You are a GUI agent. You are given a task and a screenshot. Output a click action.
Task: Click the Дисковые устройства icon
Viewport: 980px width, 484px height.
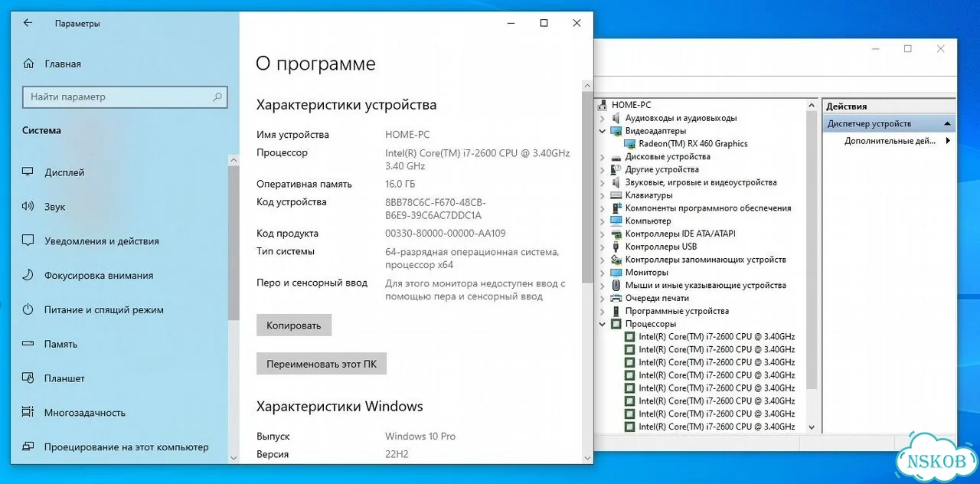pyautogui.click(x=616, y=156)
